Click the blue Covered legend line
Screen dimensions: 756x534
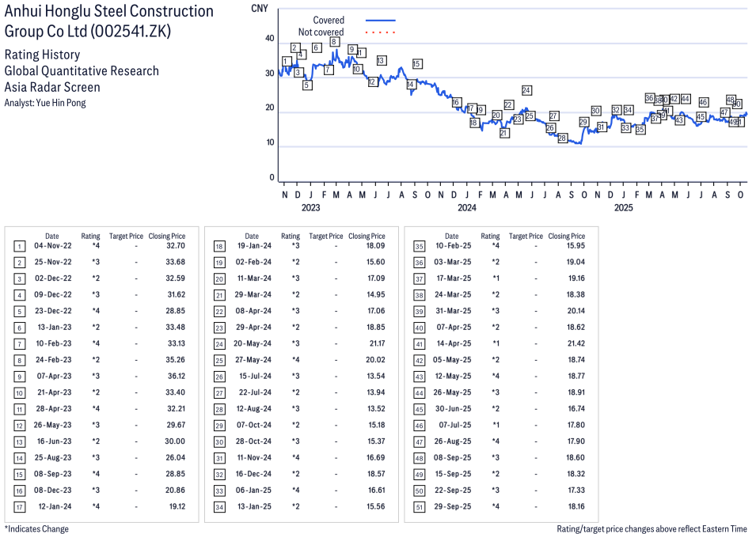pos(380,20)
